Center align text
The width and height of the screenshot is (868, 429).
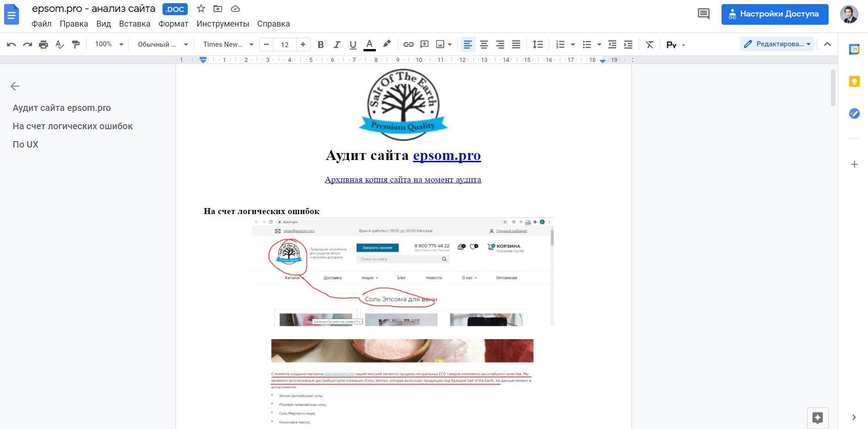(x=484, y=44)
